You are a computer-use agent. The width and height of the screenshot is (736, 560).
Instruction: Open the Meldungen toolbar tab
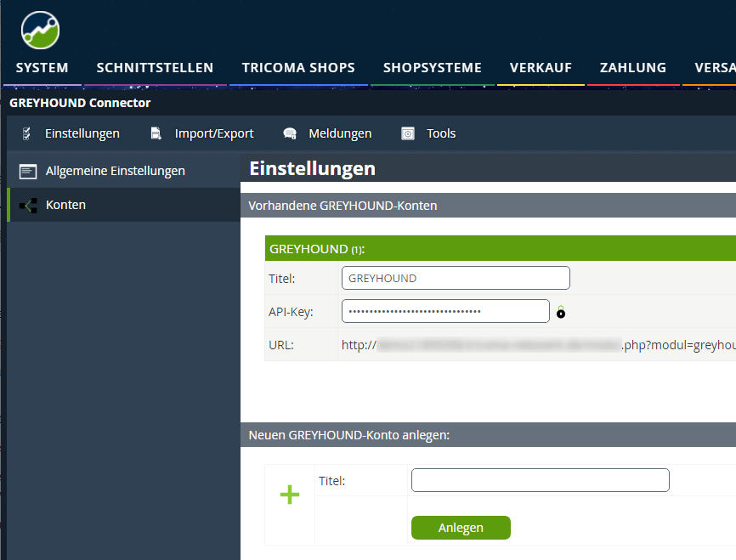click(340, 133)
